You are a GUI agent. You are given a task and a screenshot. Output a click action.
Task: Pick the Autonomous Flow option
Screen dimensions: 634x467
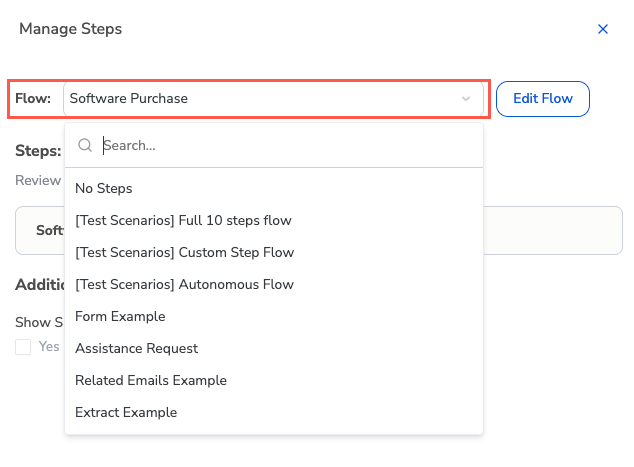pos(274,284)
